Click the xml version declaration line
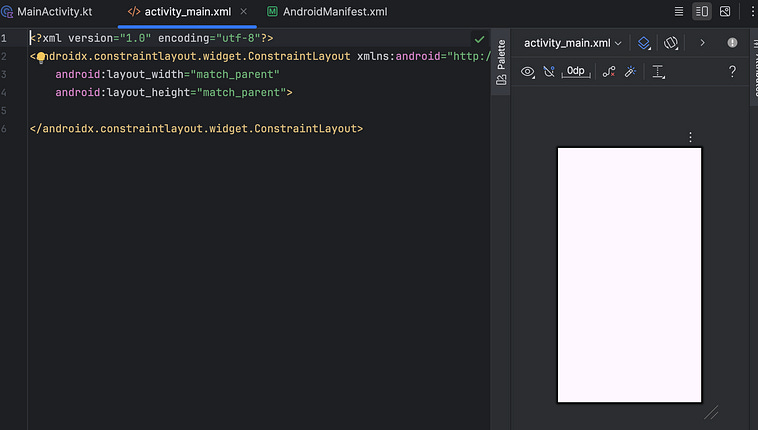This screenshot has height=430, width=758. [x=151, y=38]
